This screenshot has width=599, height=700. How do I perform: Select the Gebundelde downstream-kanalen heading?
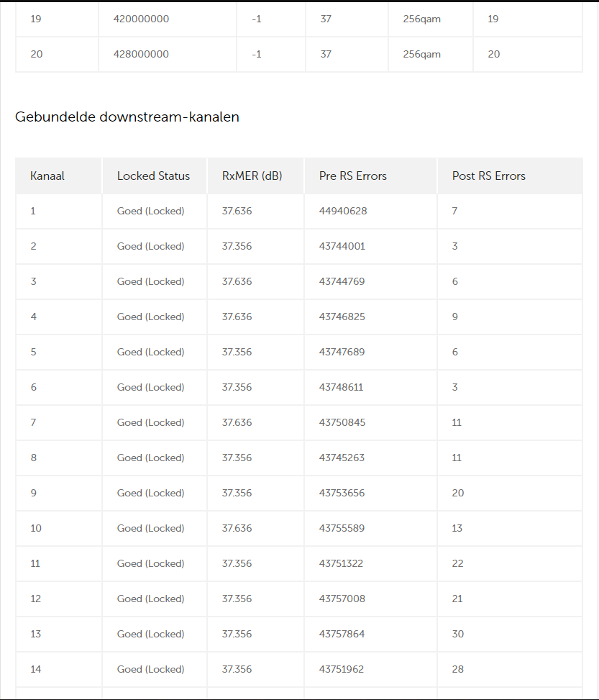click(x=127, y=117)
